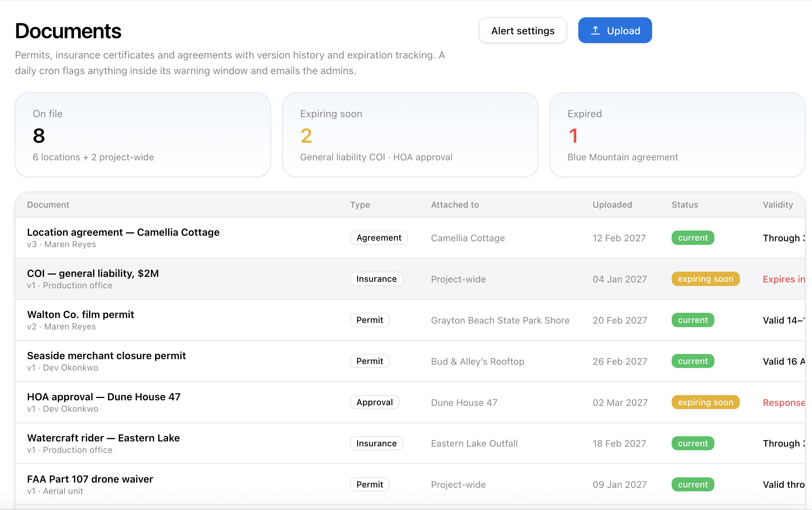Click expiring soon badge in HOA approval row
The image size is (812, 510).
point(705,402)
